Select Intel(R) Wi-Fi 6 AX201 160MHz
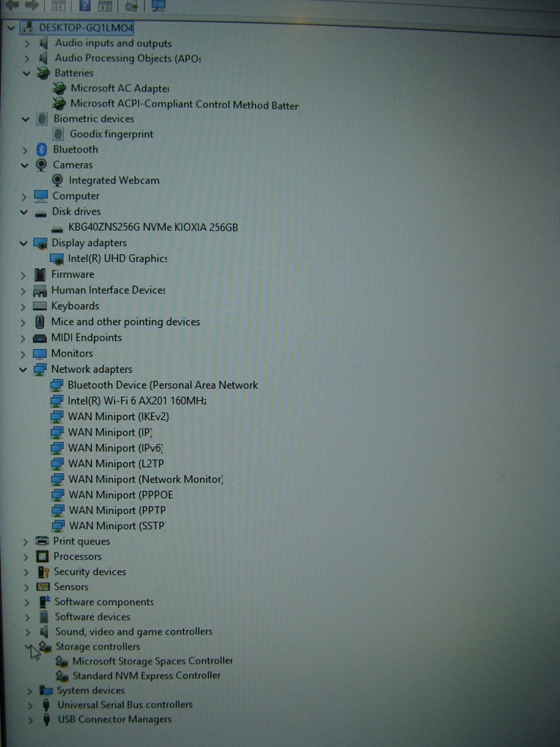This screenshot has width=560, height=747. point(137,401)
